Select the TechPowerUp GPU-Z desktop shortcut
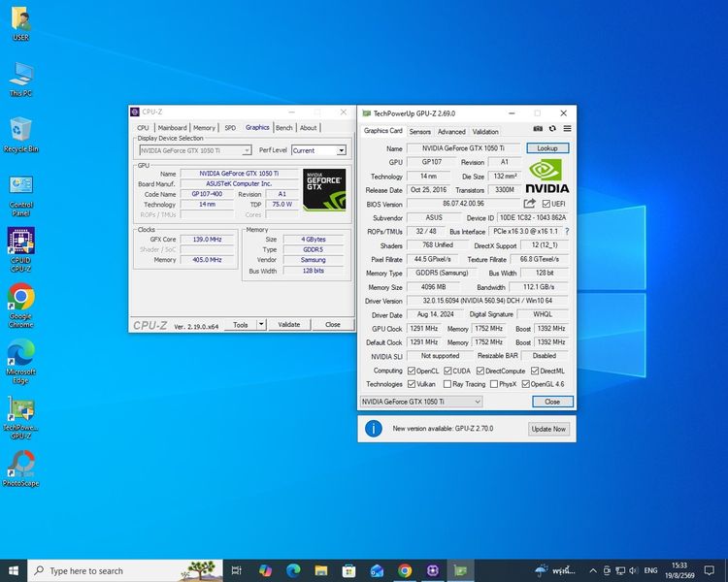Viewport: 728px width, 582px height. click(20, 417)
